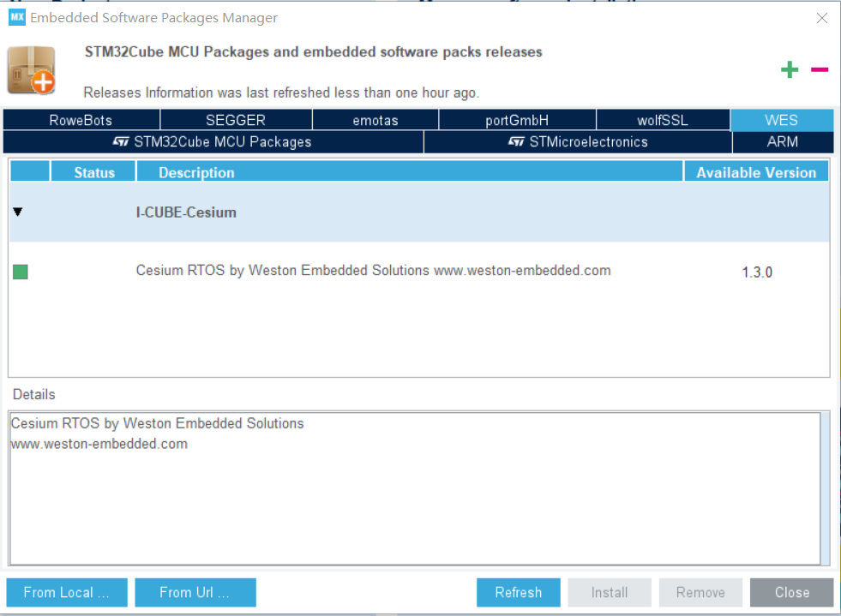Switch to the RoweBots tab
The height and width of the screenshot is (616, 841).
click(x=81, y=120)
